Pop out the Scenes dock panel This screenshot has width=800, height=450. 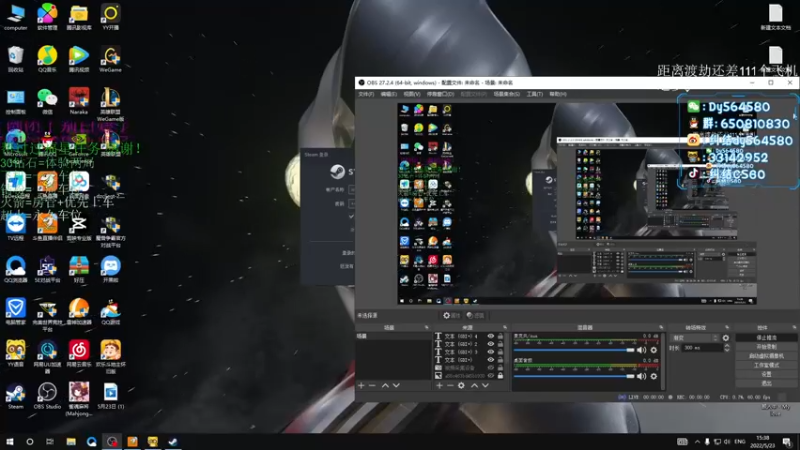pos(427,328)
